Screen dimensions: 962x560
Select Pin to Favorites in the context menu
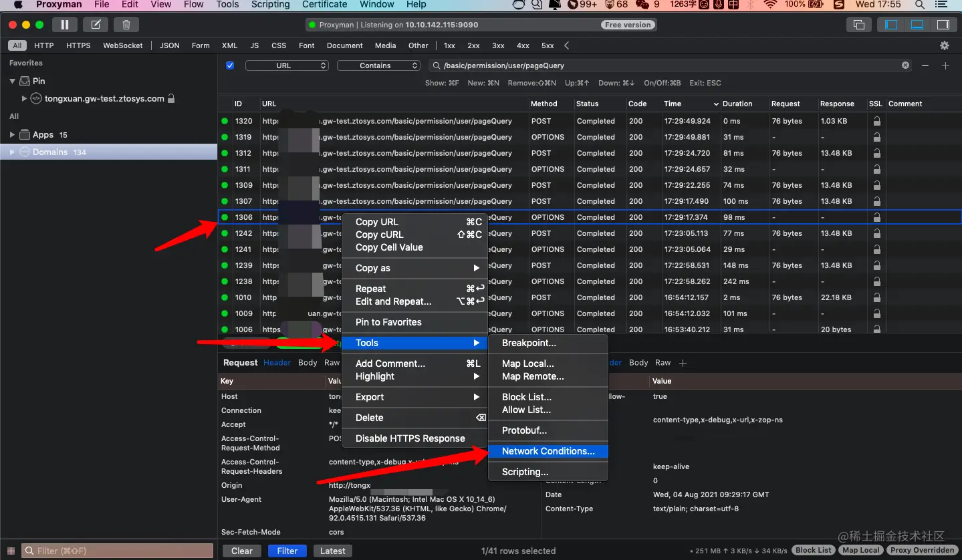[414, 322]
